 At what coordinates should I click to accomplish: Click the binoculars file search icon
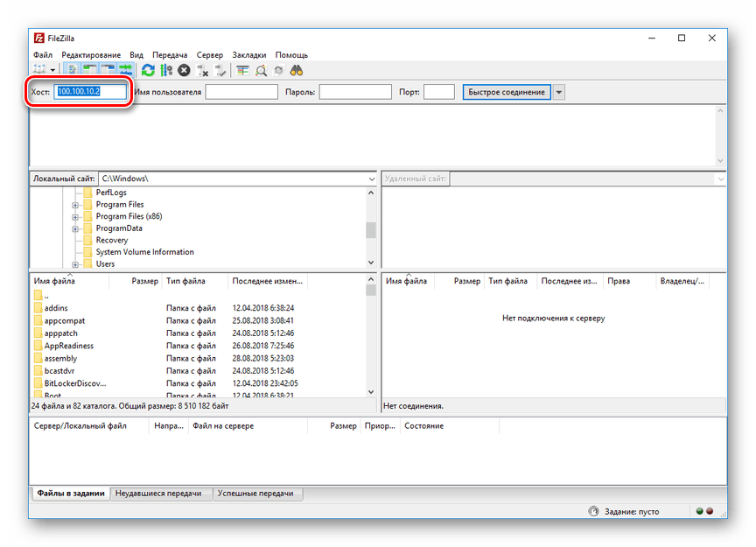coord(297,70)
